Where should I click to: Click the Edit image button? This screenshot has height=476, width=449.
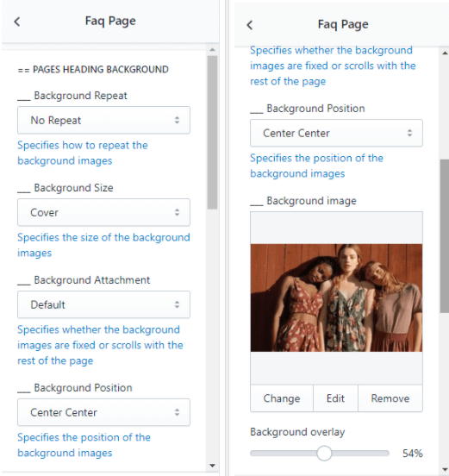[x=335, y=398]
